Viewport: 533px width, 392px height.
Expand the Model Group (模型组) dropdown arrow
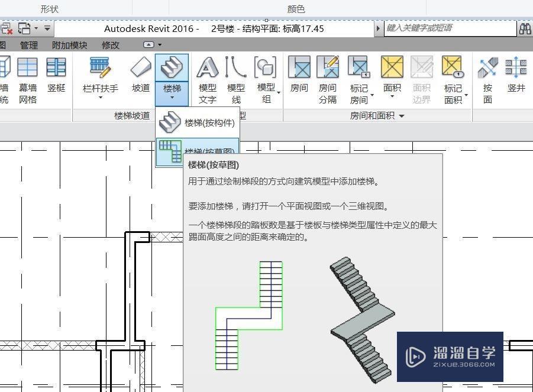tap(279, 92)
